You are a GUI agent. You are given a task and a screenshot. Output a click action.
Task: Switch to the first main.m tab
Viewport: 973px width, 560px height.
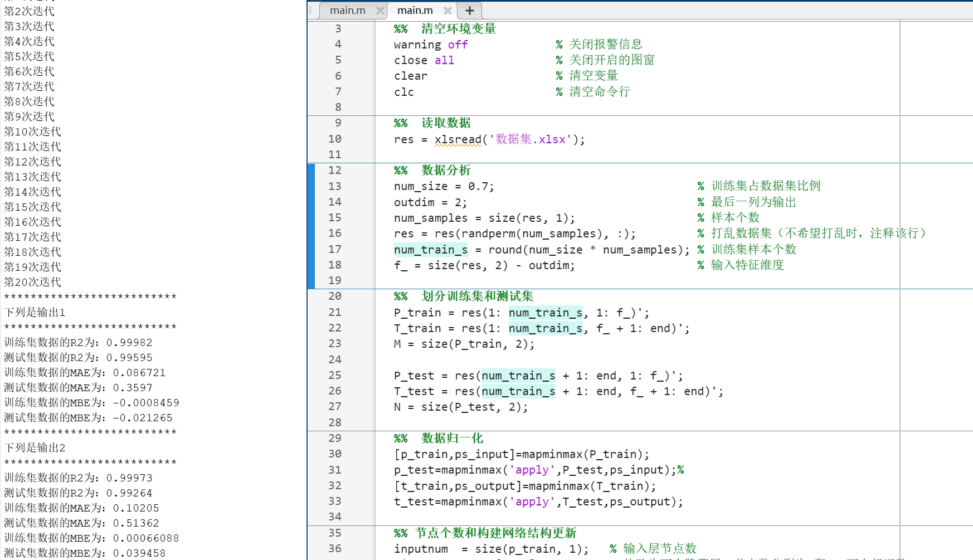tap(347, 11)
